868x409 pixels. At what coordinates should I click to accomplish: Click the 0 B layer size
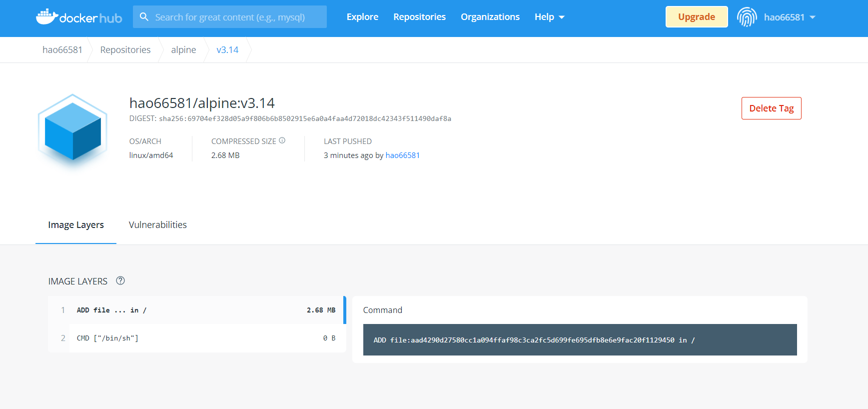click(329, 338)
